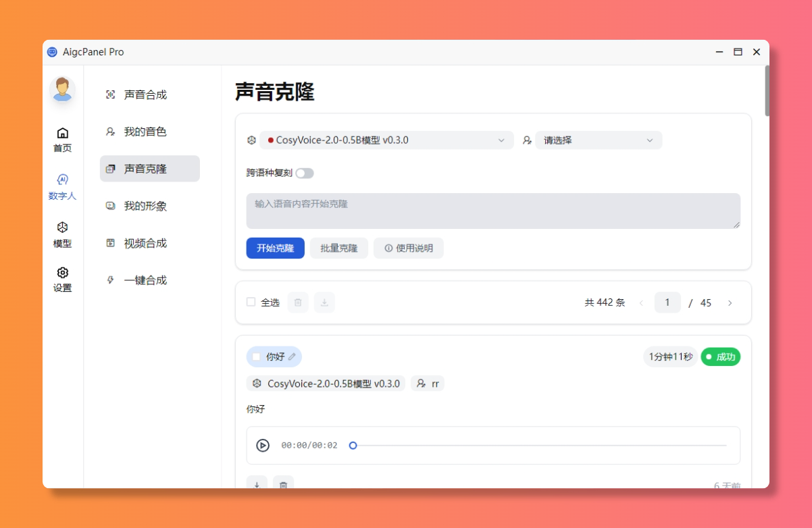The image size is (812, 528).
Task: Click the speech text input area
Action: click(x=492, y=211)
